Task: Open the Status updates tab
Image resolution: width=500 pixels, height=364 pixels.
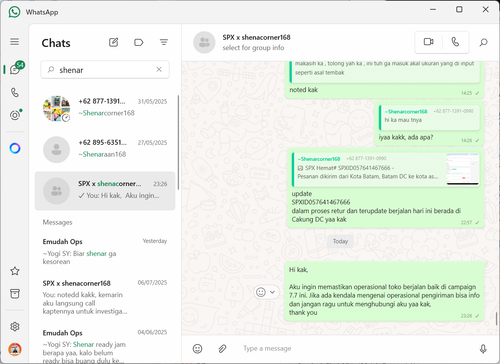Action: tap(15, 115)
